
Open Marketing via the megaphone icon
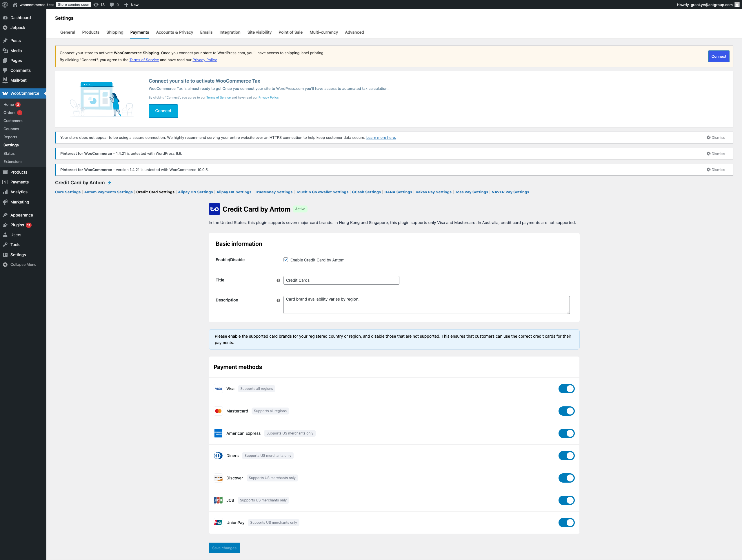[x=6, y=202]
